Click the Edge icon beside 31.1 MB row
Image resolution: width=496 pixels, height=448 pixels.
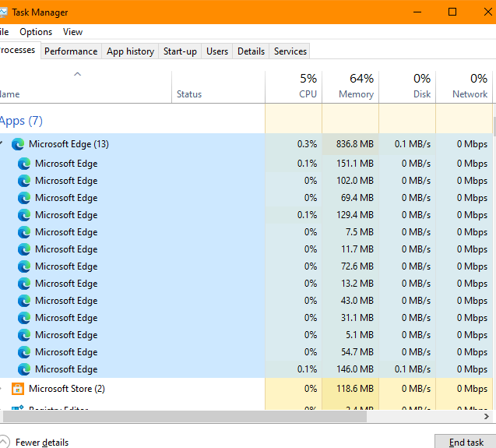[24, 318]
